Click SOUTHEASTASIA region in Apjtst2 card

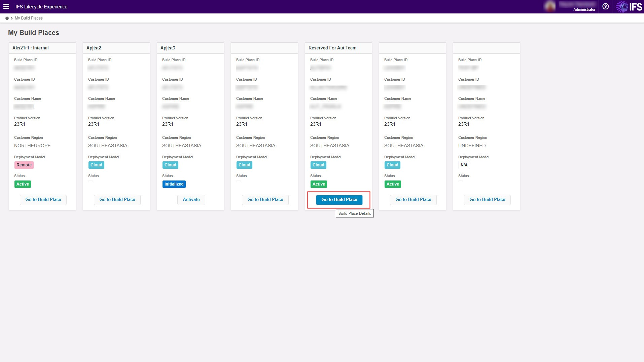108,146
